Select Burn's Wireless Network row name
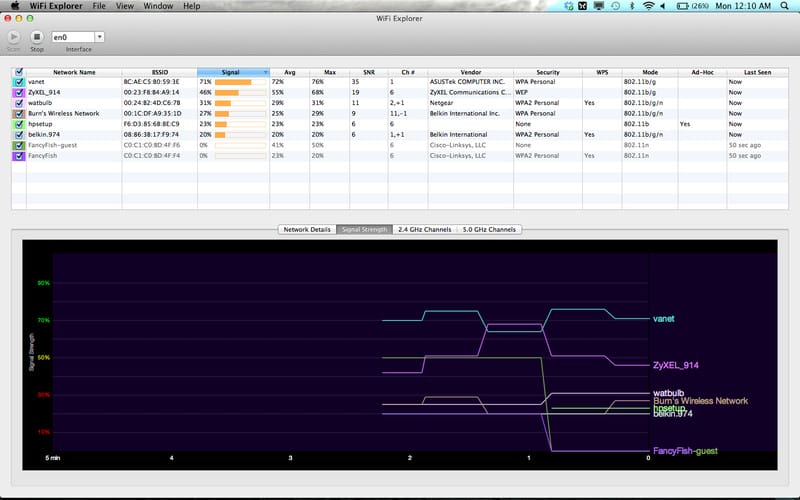Image resolution: width=800 pixels, height=500 pixels. tap(64, 113)
